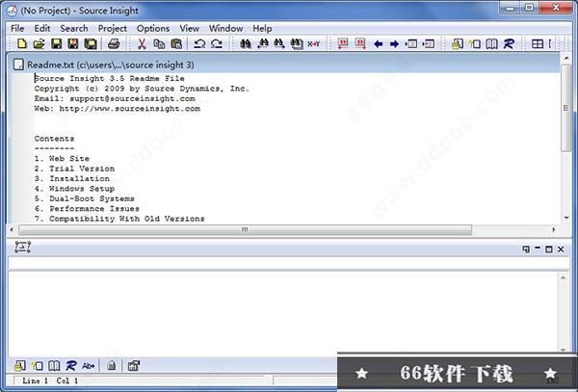Click the first red link-navigation icon

coord(343,44)
